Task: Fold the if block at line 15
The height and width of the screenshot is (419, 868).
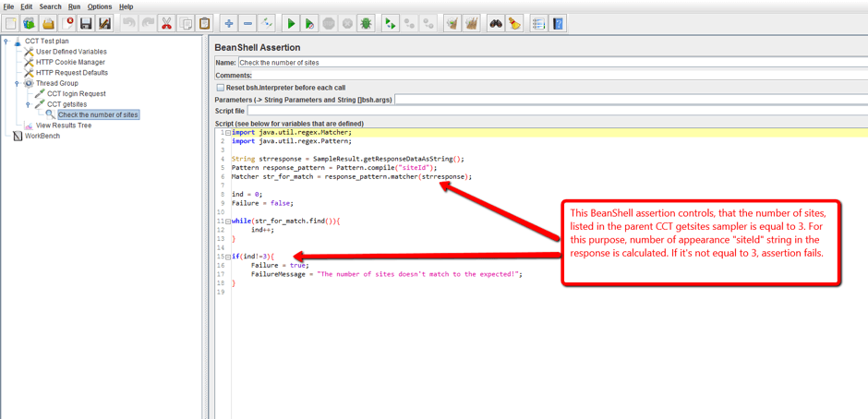Action: [x=227, y=257]
